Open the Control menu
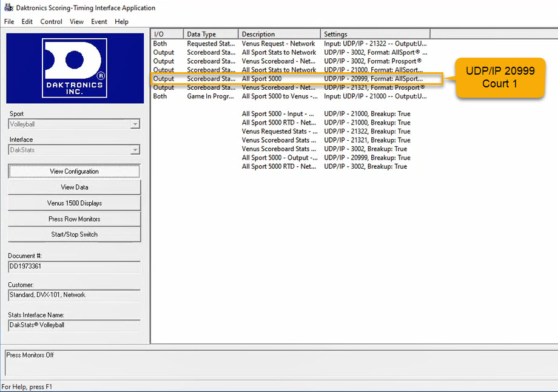The height and width of the screenshot is (392, 558). pos(51,21)
